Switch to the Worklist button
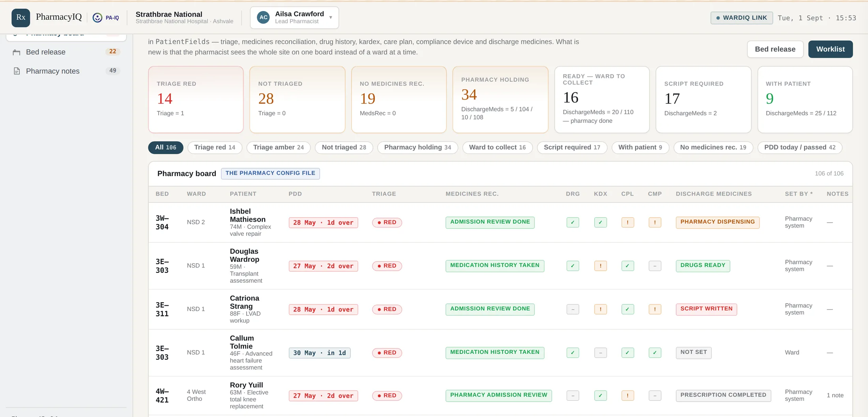The height and width of the screenshot is (417, 868). point(830,49)
